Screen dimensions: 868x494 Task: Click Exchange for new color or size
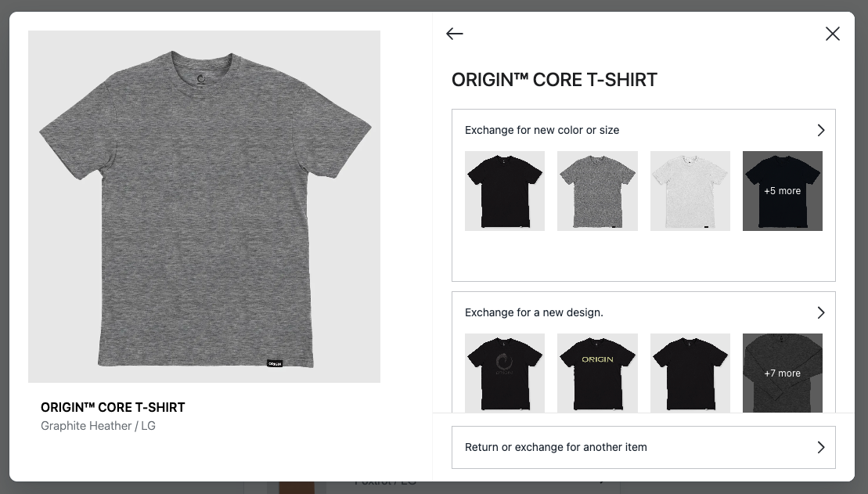(542, 130)
